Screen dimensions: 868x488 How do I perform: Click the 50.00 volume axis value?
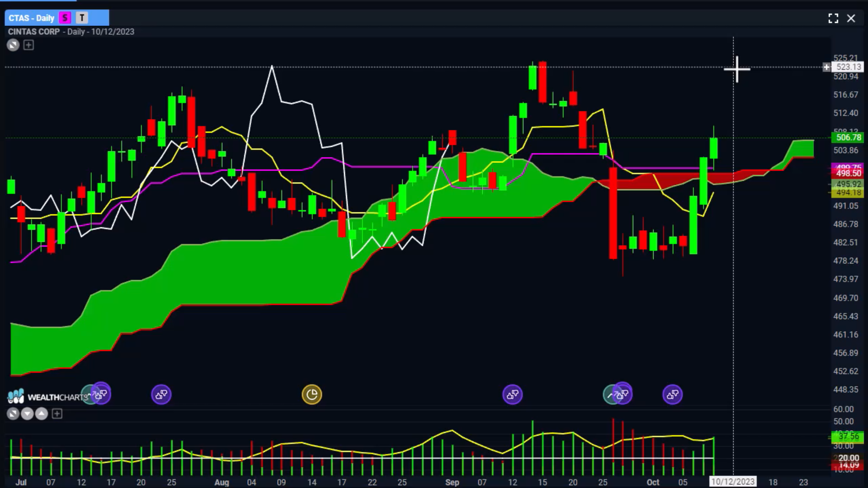[844, 421]
